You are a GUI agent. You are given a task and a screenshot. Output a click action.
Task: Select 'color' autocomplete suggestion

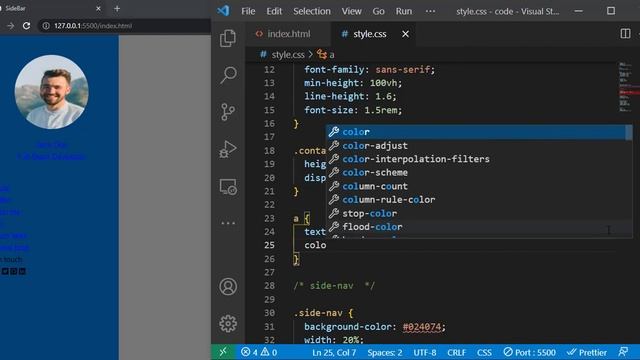(x=476, y=132)
